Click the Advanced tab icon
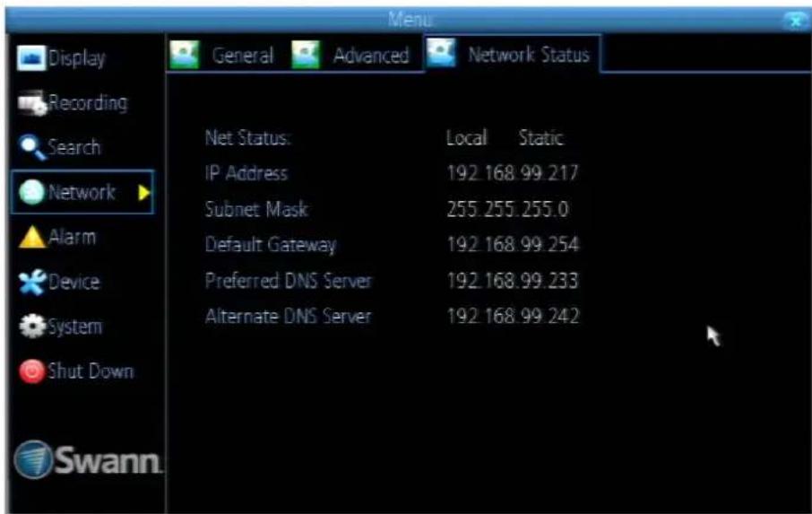This screenshot has height=514, width=812. [306, 55]
